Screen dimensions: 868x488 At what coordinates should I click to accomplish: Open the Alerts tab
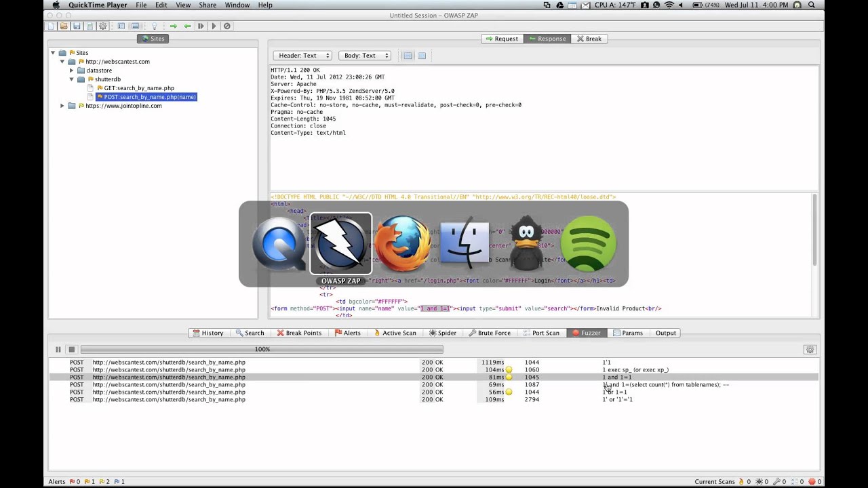[x=348, y=333]
